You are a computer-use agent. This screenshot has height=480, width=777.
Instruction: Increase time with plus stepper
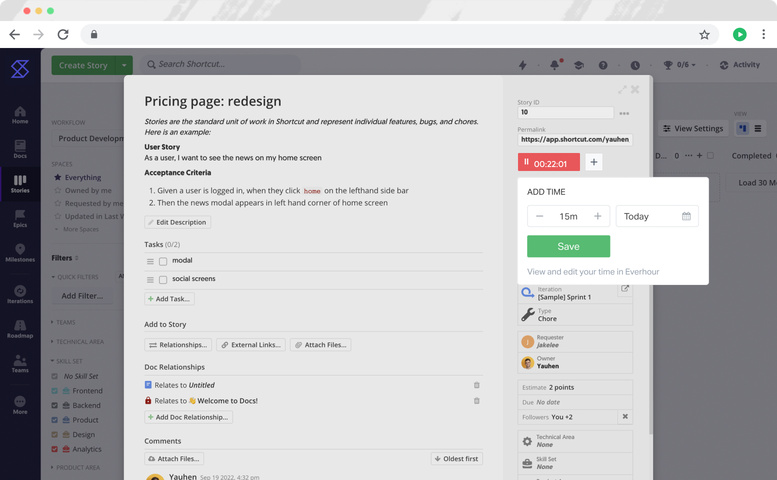(597, 216)
